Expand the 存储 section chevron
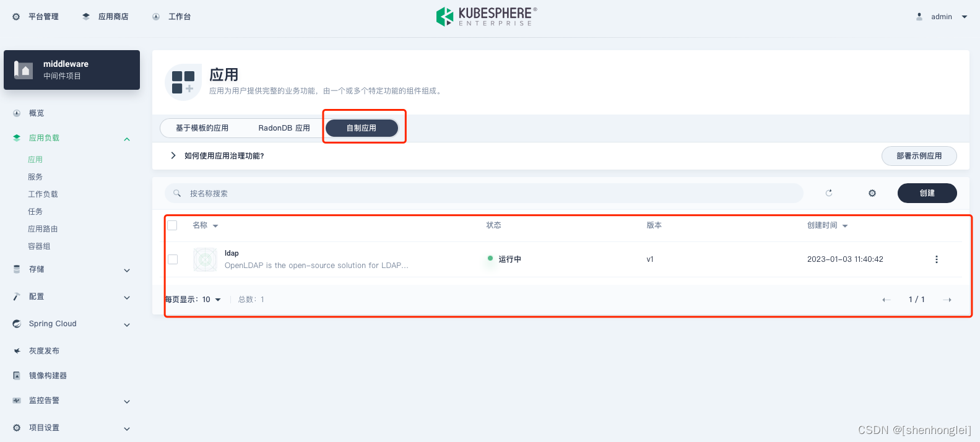980x442 pixels. tap(127, 271)
